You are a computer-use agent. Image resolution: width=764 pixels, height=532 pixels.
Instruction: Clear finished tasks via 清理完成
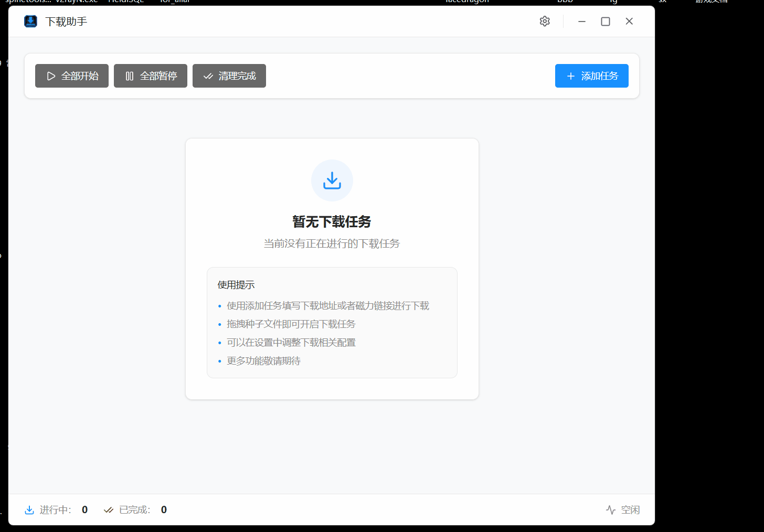pos(229,76)
